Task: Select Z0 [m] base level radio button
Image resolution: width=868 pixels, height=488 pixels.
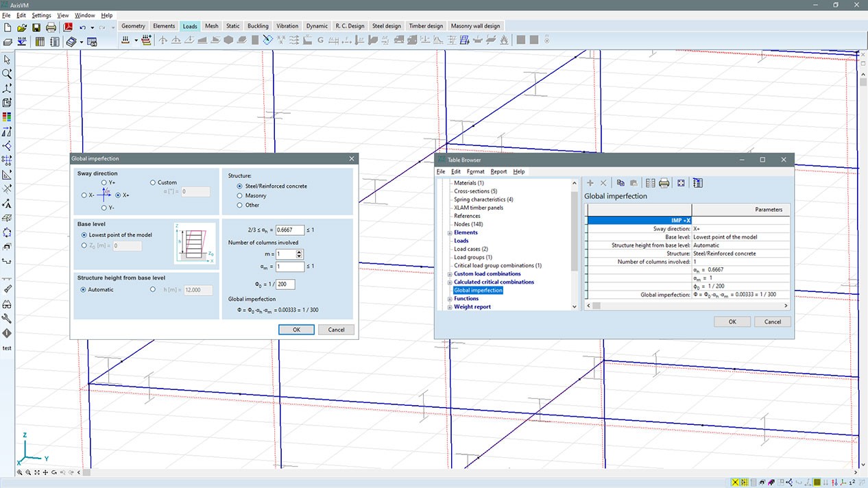Action: pos(84,245)
